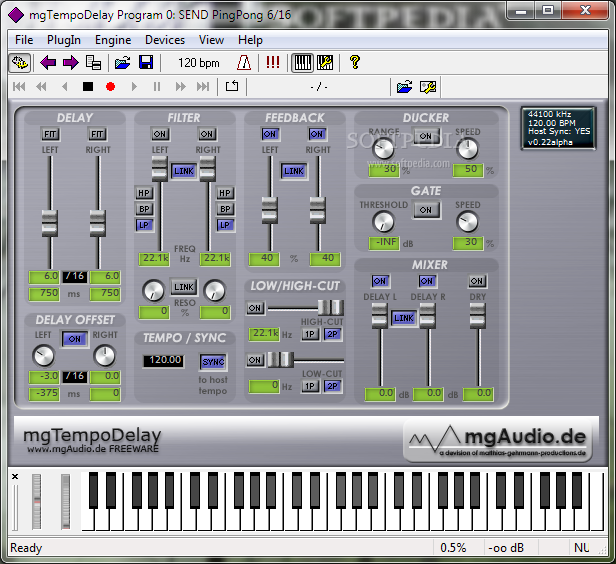Select BP filter type for right channel
Image resolution: width=616 pixels, height=564 pixels.
click(x=225, y=209)
